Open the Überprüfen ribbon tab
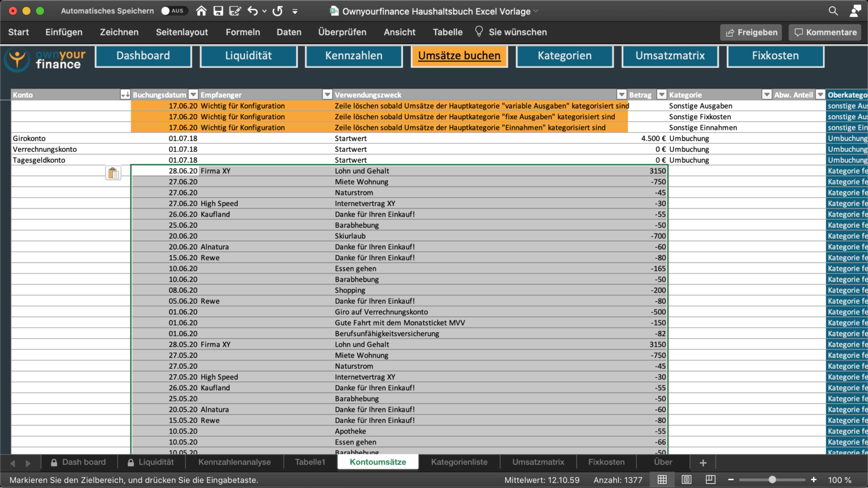The height and width of the screenshot is (488, 868). [x=342, y=32]
